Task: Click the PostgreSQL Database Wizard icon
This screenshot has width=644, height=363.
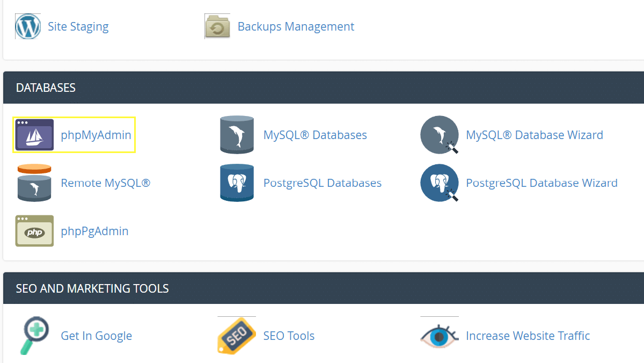Action: tap(440, 183)
